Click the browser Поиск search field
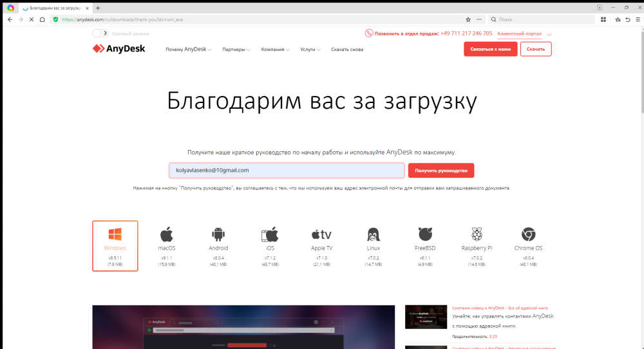 coord(542,19)
